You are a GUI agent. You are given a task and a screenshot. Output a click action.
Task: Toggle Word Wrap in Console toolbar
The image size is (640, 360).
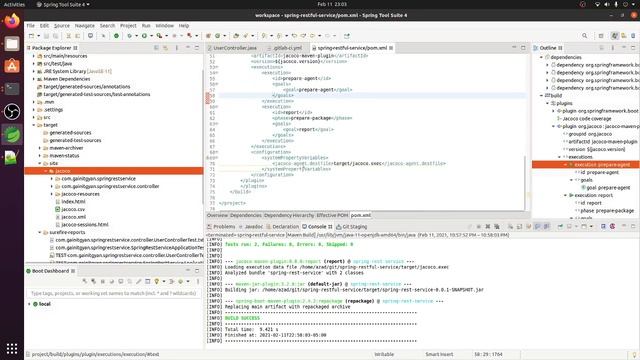pos(529,227)
